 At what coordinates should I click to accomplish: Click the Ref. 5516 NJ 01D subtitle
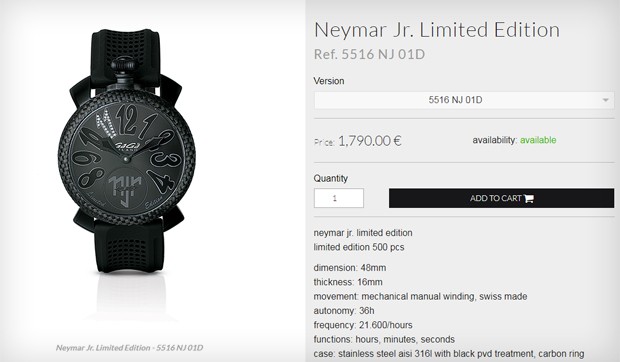pos(369,54)
